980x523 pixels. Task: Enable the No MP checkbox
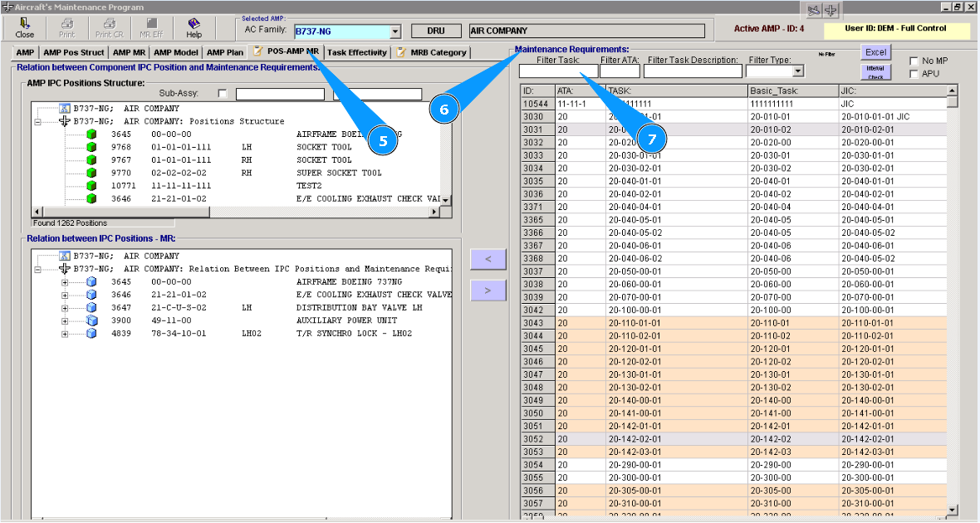tap(914, 61)
